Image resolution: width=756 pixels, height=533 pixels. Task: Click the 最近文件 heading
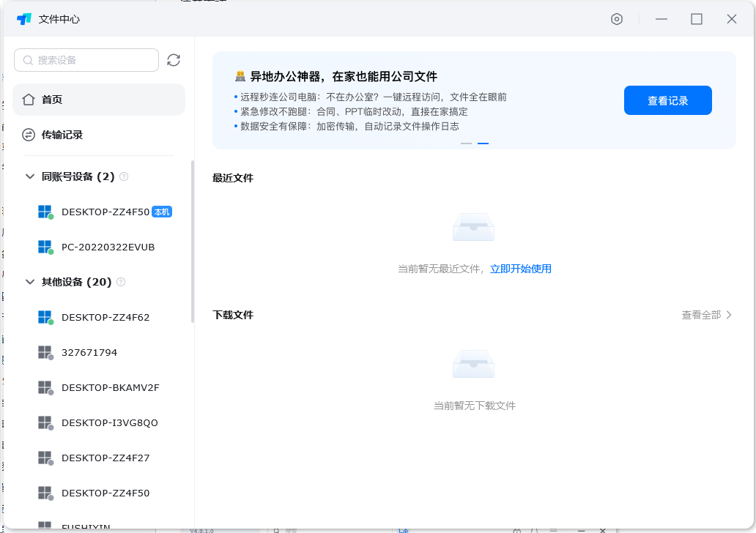pos(233,178)
